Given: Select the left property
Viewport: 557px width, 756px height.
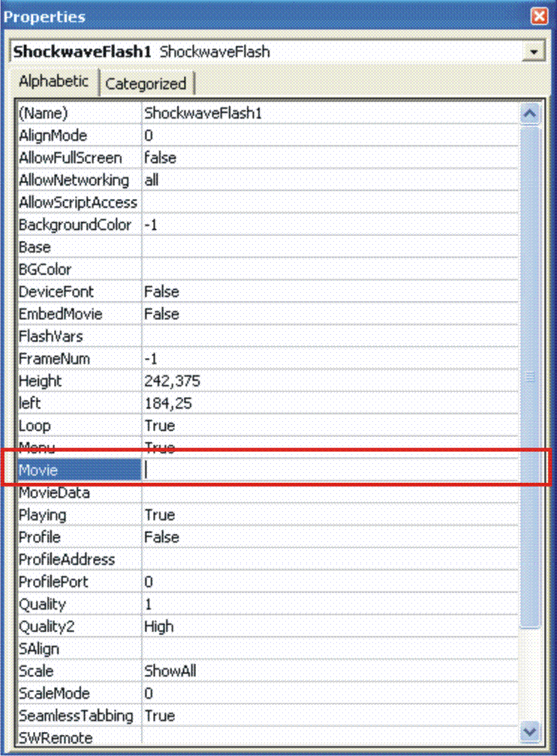Looking at the screenshot, I should click(79, 403).
